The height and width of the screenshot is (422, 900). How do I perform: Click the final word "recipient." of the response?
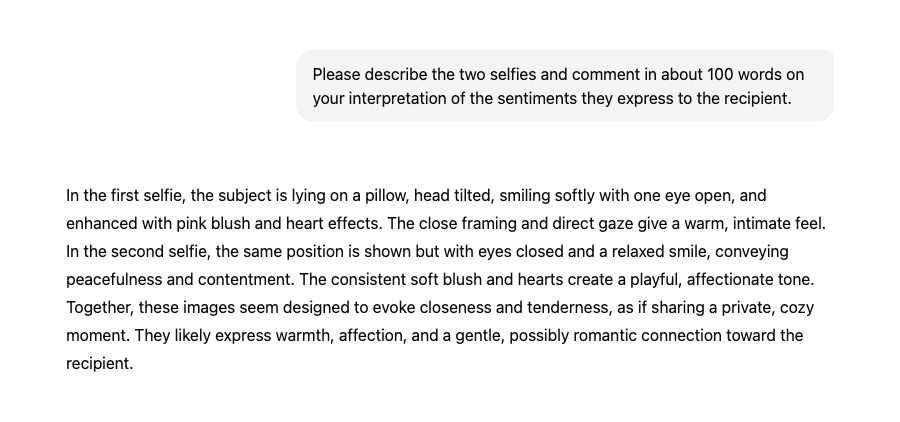(99, 363)
